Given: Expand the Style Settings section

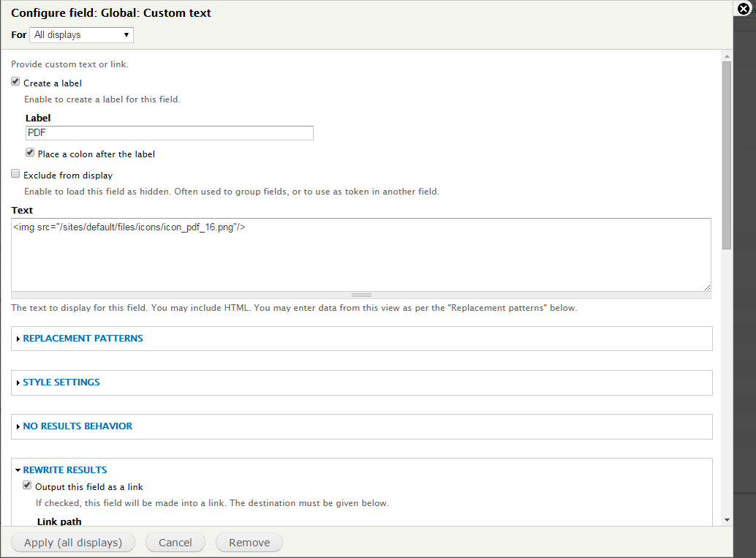Looking at the screenshot, I should (x=61, y=382).
